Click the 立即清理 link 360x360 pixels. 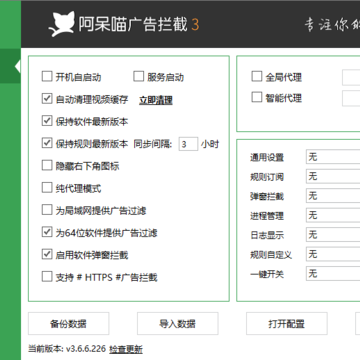click(x=156, y=100)
